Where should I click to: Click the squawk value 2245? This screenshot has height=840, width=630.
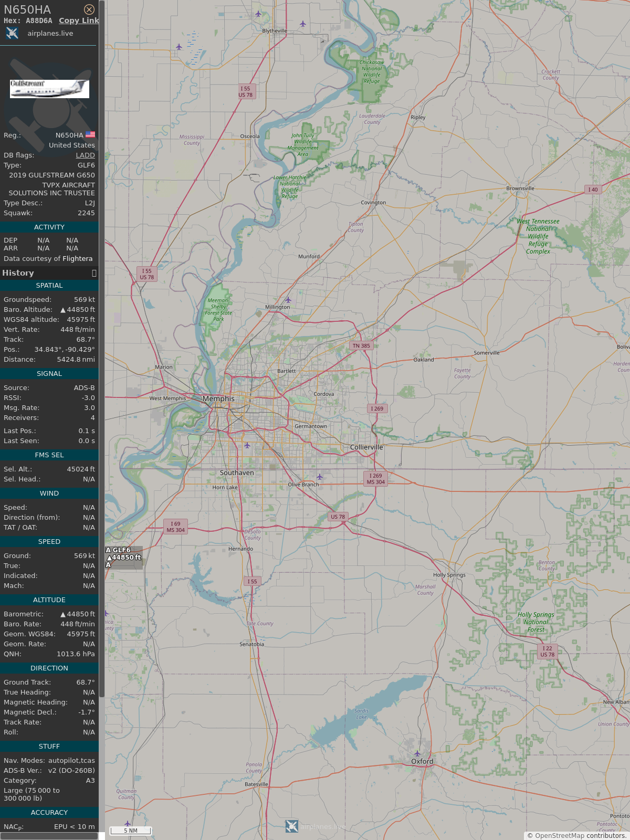point(86,213)
